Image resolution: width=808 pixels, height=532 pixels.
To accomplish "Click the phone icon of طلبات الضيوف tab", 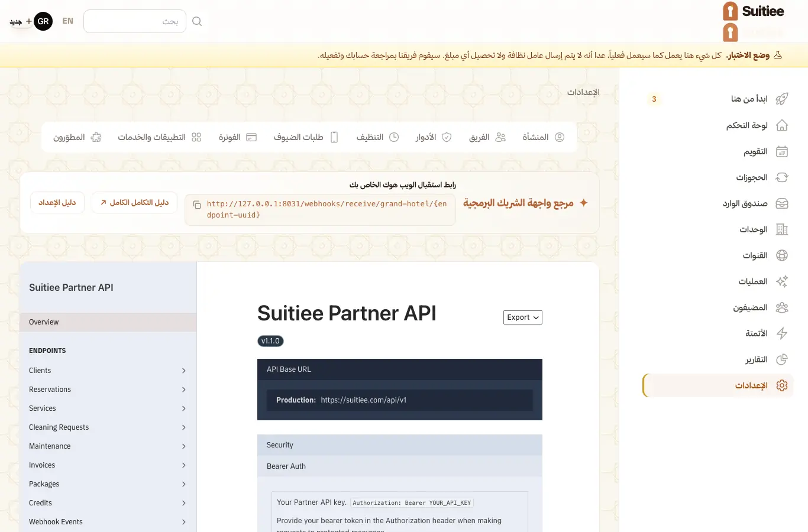I will (334, 137).
